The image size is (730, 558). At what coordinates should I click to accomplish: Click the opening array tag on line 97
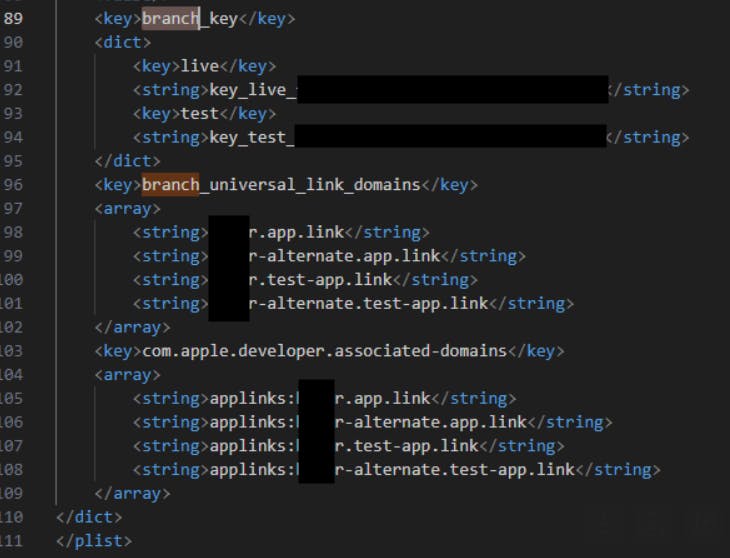click(x=128, y=208)
